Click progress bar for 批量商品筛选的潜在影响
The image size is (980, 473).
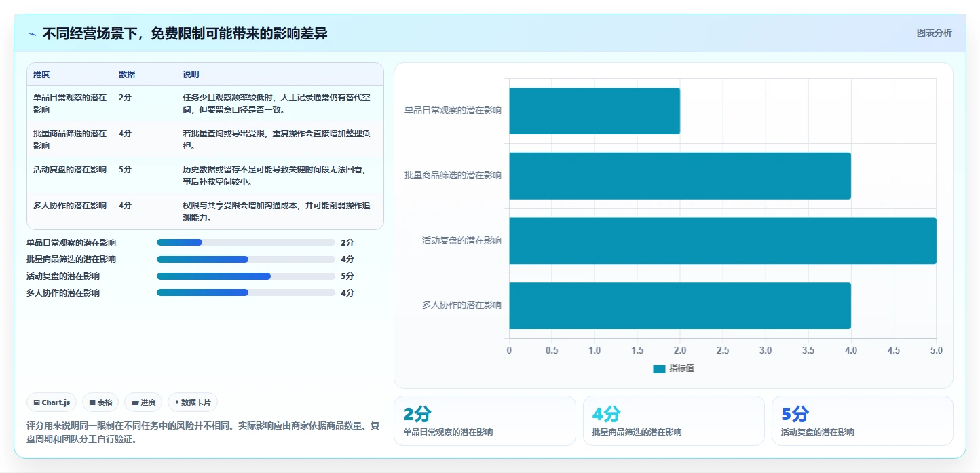click(x=246, y=259)
